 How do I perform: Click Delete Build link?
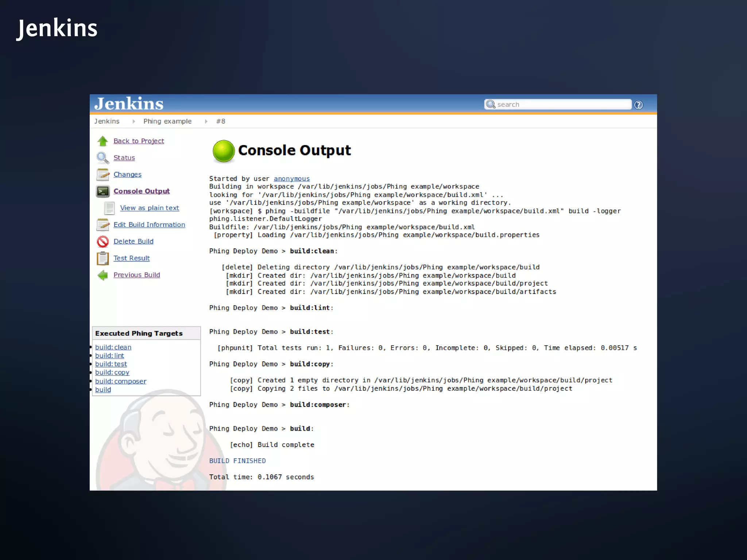133,242
